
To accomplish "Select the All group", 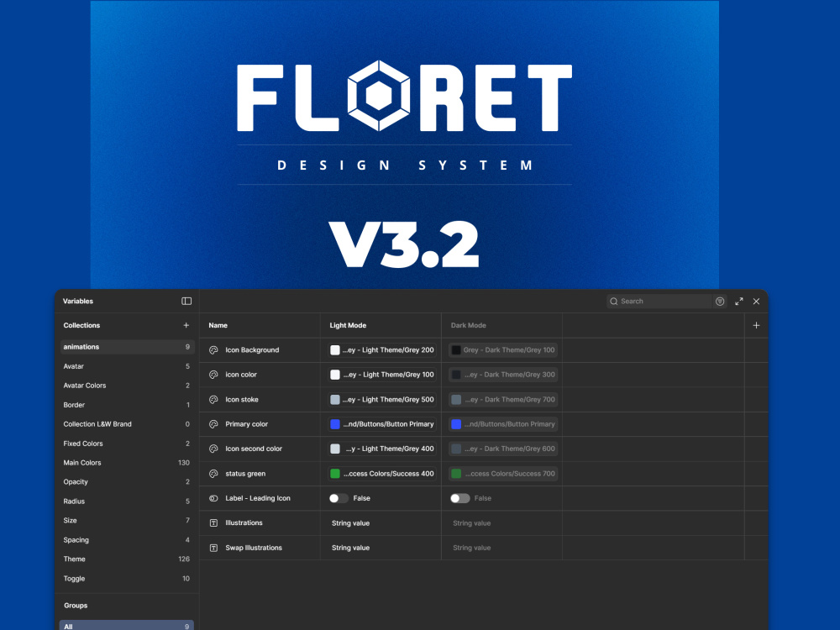I will 127,626.
